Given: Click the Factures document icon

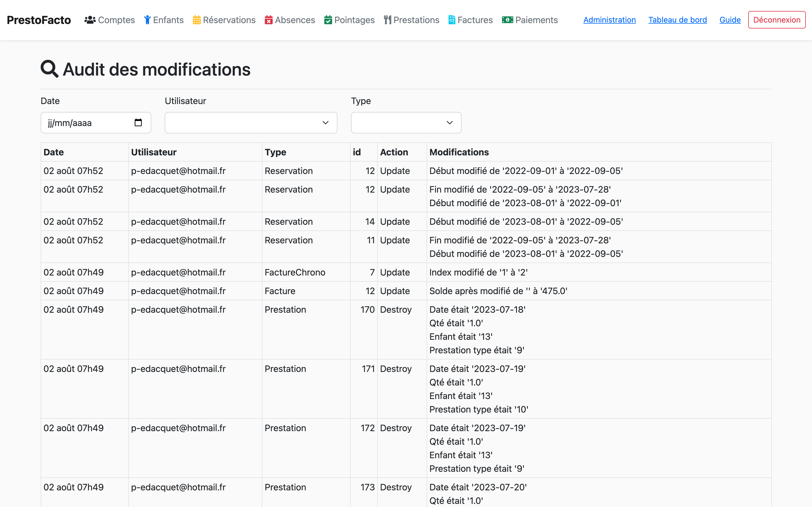Looking at the screenshot, I should pyautogui.click(x=452, y=20).
